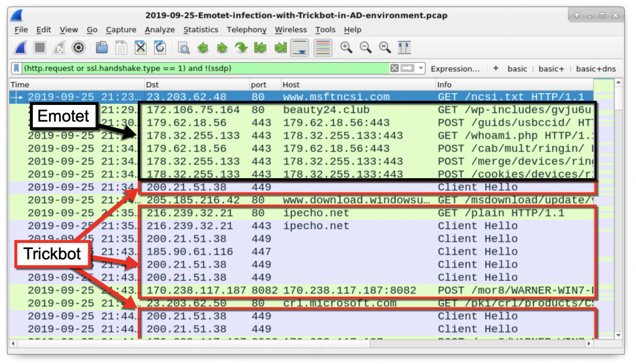Apply the basic+ filter button

(x=552, y=68)
